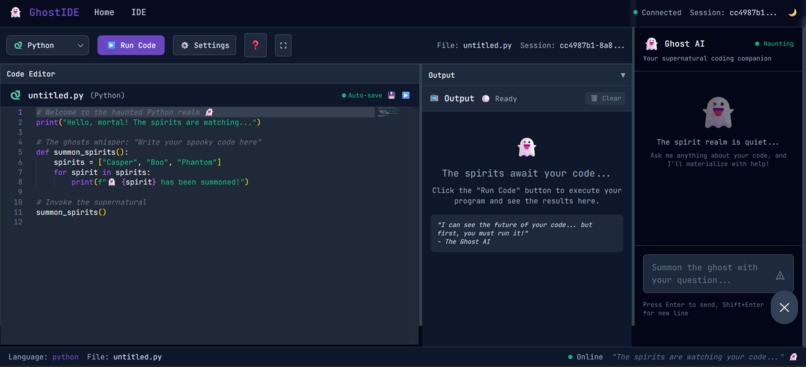The image size is (806, 367).
Task: Click the spirits are watching status quote
Action: 698,357
